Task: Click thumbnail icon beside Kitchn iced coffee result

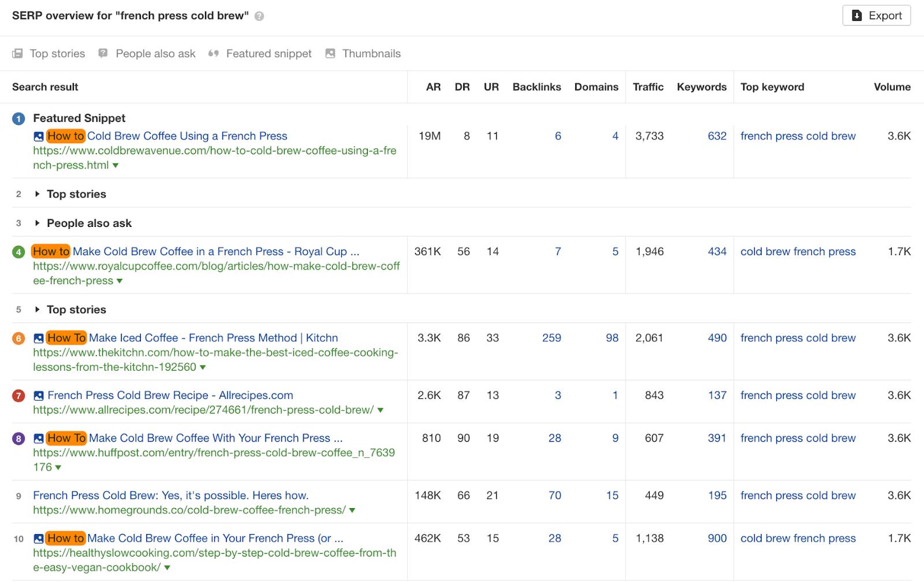Action: [39, 338]
